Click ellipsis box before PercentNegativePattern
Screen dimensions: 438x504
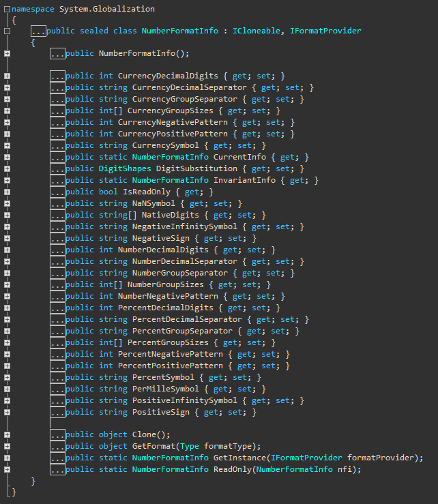click(57, 354)
